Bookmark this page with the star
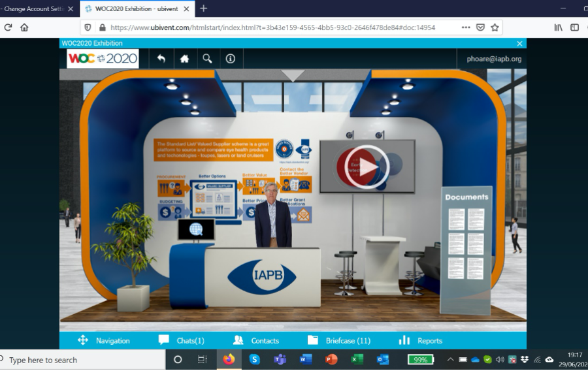This screenshot has height=371, width=588. (x=495, y=27)
